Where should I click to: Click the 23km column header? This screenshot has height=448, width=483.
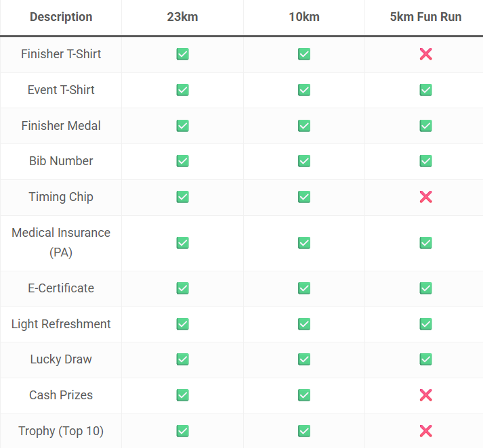click(x=182, y=17)
